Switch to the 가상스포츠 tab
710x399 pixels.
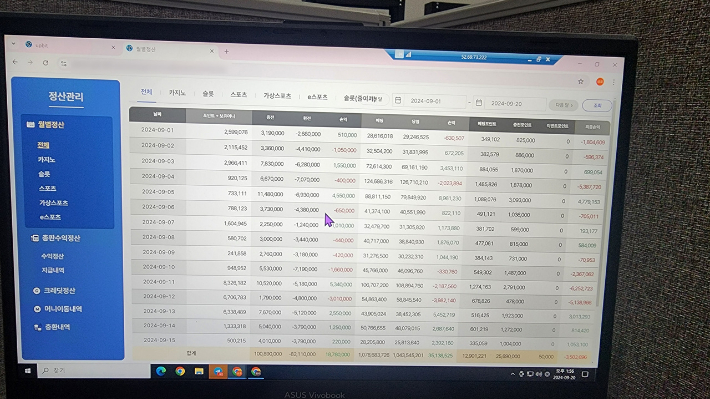pos(277,96)
